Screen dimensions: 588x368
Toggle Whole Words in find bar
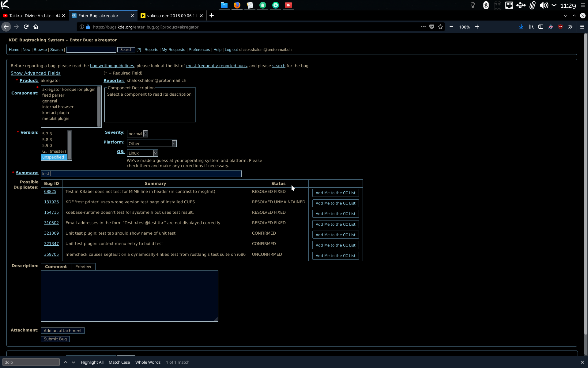pyautogui.click(x=148, y=362)
